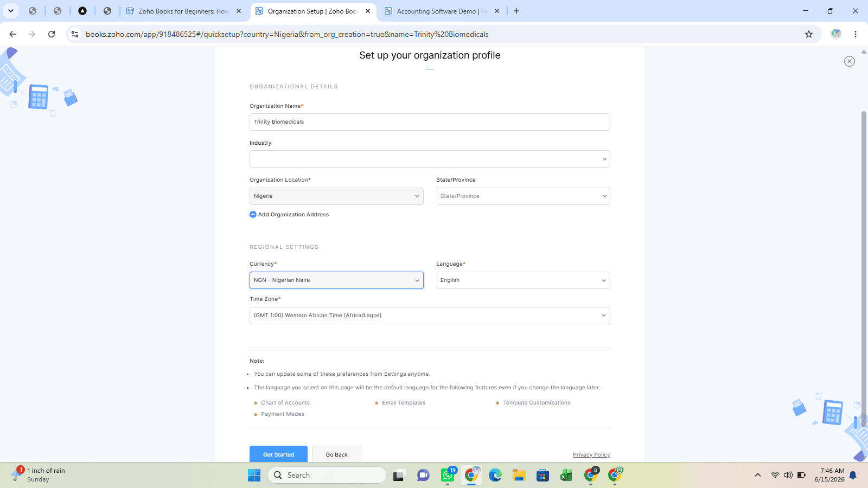Open second Chrome profile icon on taskbar
The width and height of the screenshot is (868, 488).
click(x=591, y=475)
